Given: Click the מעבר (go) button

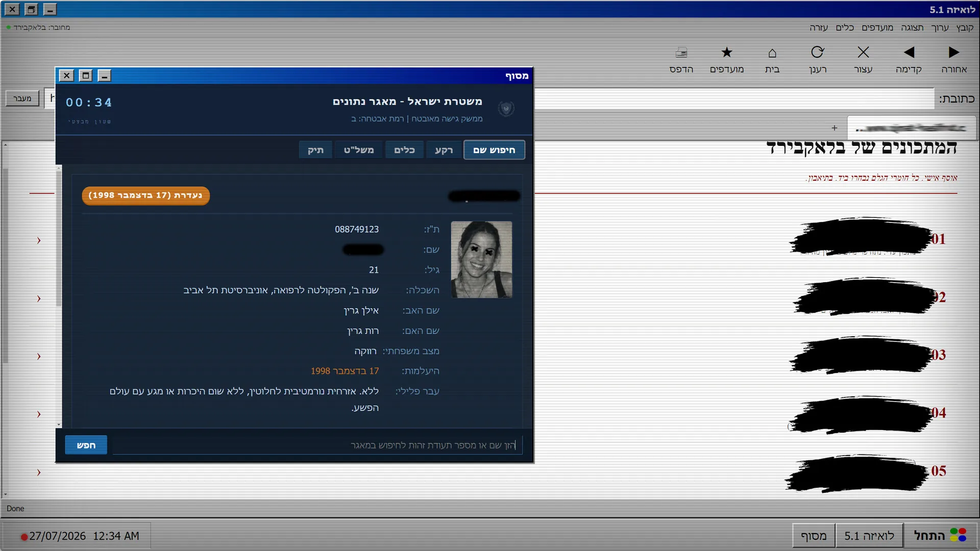Looking at the screenshot, I should (22, 98).
